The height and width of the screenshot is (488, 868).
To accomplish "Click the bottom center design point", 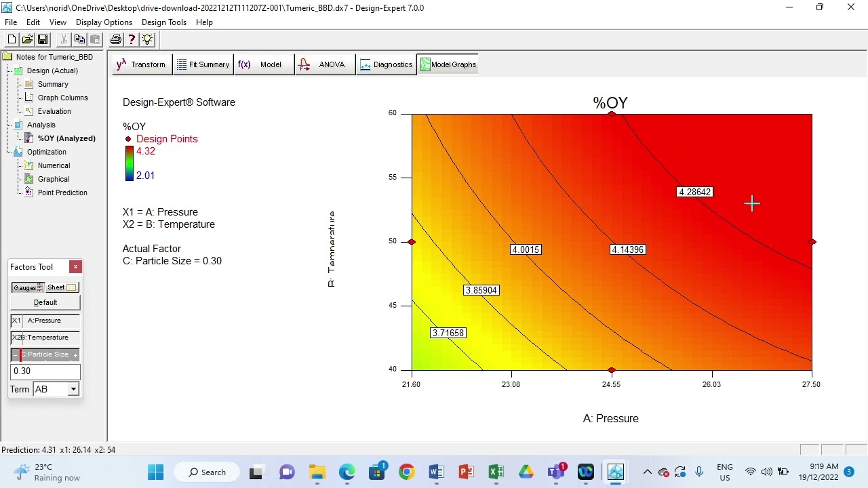I will click(612, 370).
